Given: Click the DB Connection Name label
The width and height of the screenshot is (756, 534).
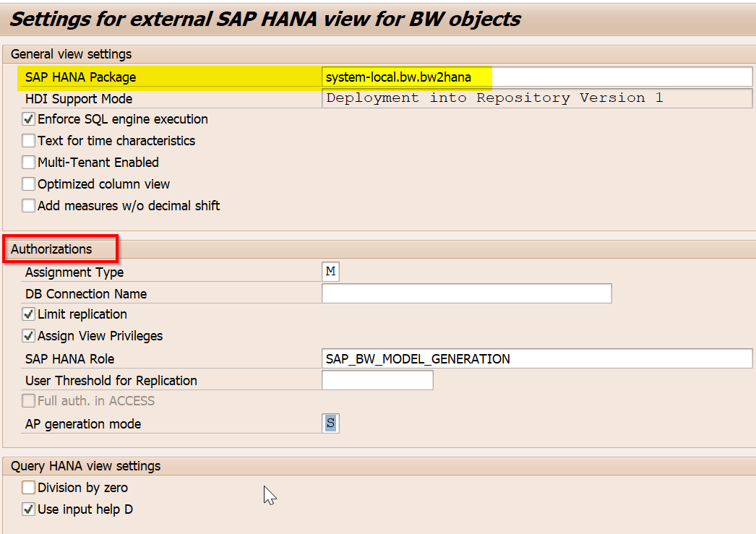Looking at the screenshot, I should [86, 294].
